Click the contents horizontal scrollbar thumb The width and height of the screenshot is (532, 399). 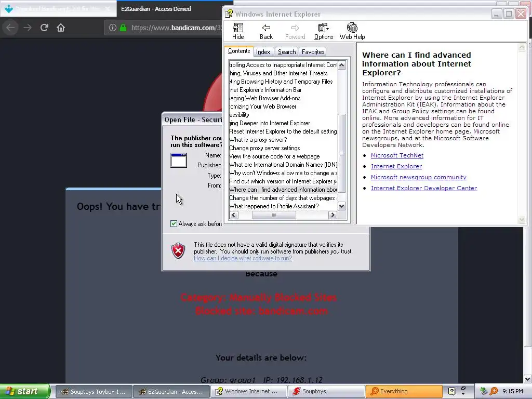[274, 215]
